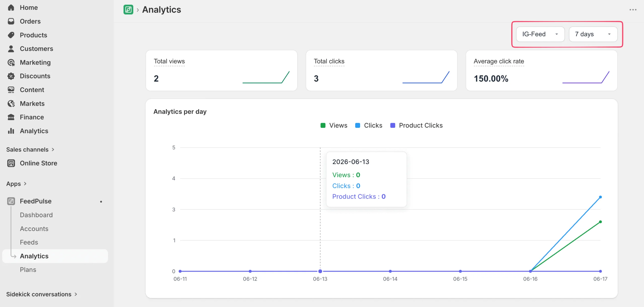Open FeedPulse Dashboard
644x307 pixels.
tap(36, 215)
